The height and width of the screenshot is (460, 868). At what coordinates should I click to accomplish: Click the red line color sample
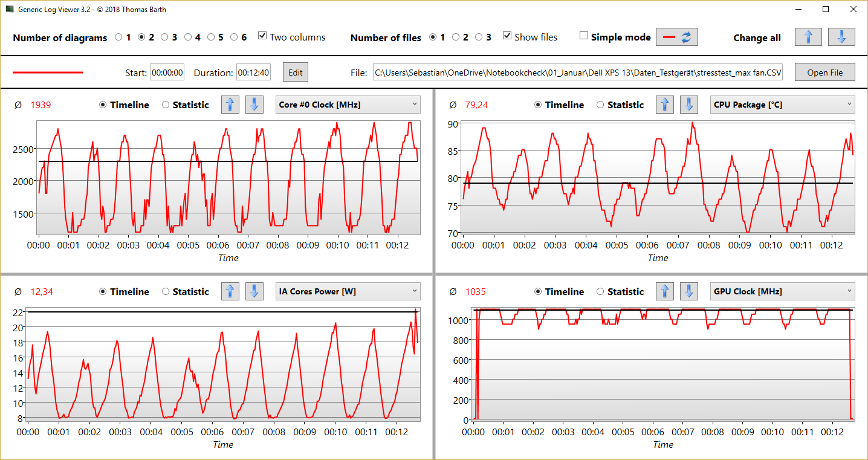click(x=48, y=73)
